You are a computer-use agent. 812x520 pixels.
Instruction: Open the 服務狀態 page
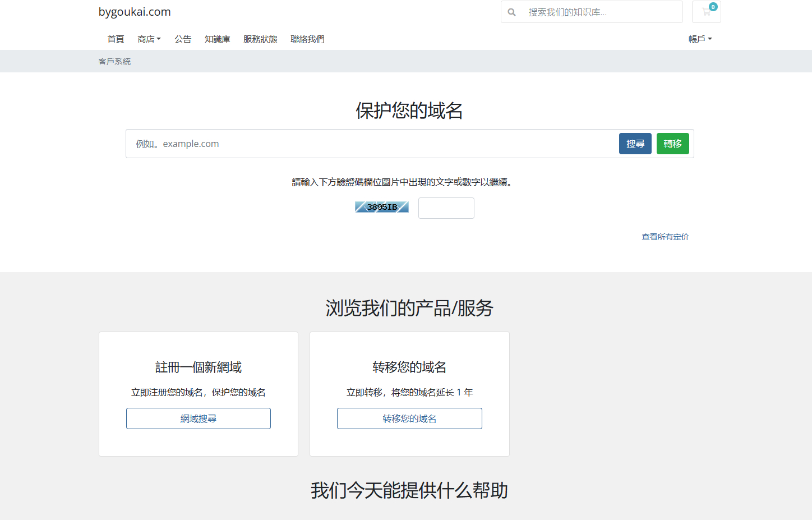pyautogui.click(x=260, y=39)
